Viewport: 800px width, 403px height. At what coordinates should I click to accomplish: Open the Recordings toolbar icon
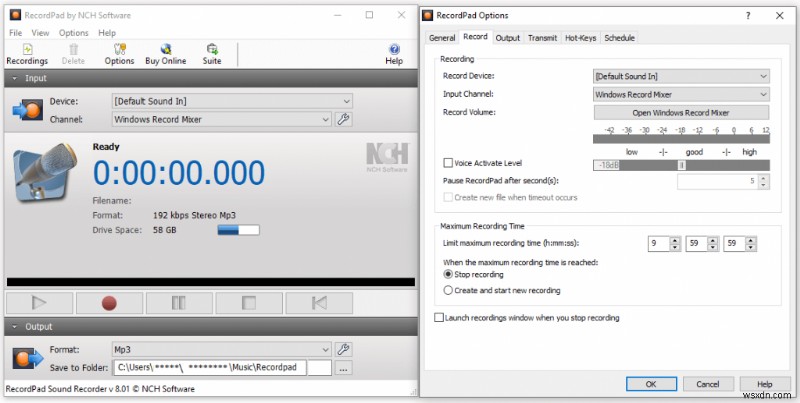(27, 54)
